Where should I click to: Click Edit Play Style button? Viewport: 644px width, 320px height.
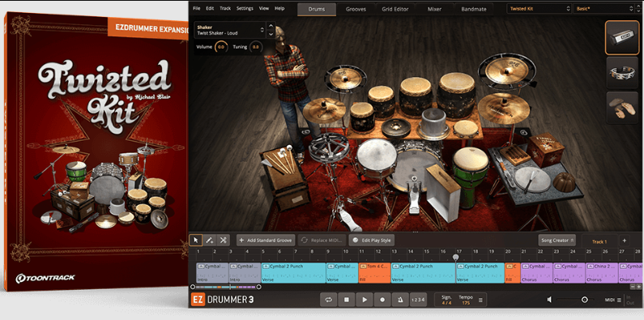pyautogui.click(x=372, y=241)
